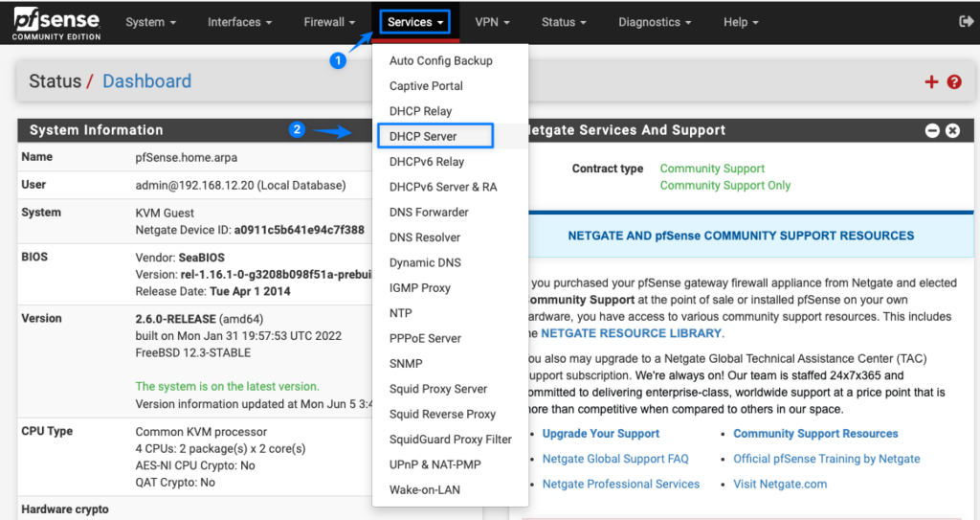Open the System dropdown menu
Viewport: 980px width, 520px height.
coord(150,22)
